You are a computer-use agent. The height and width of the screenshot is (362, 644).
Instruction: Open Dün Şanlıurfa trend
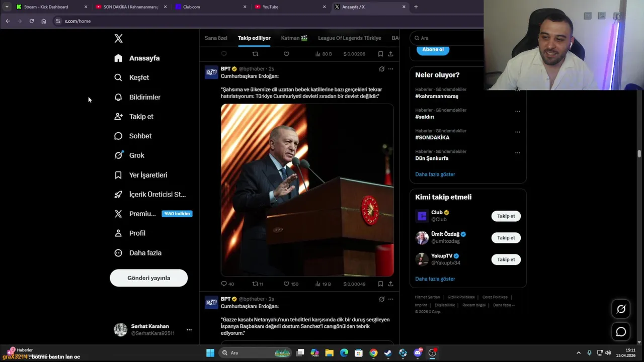tap(432, 158)
